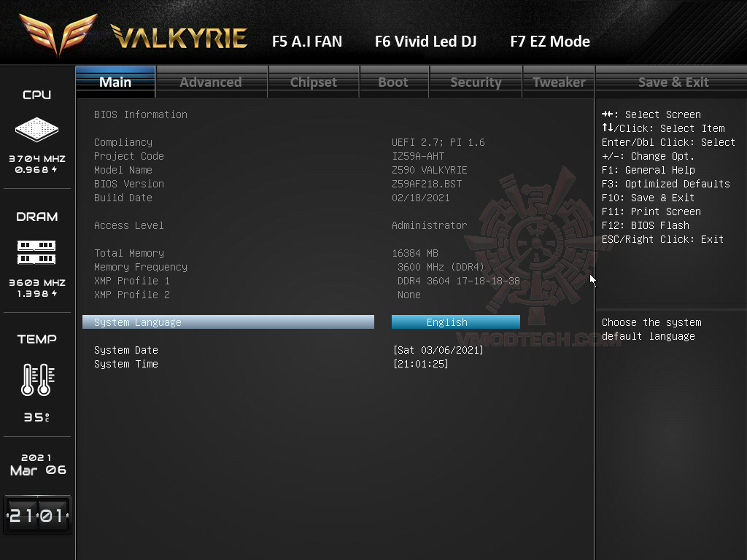Click the BIOS Version label
The height and width of the screenshot is (560, 747).
point(129,184)
